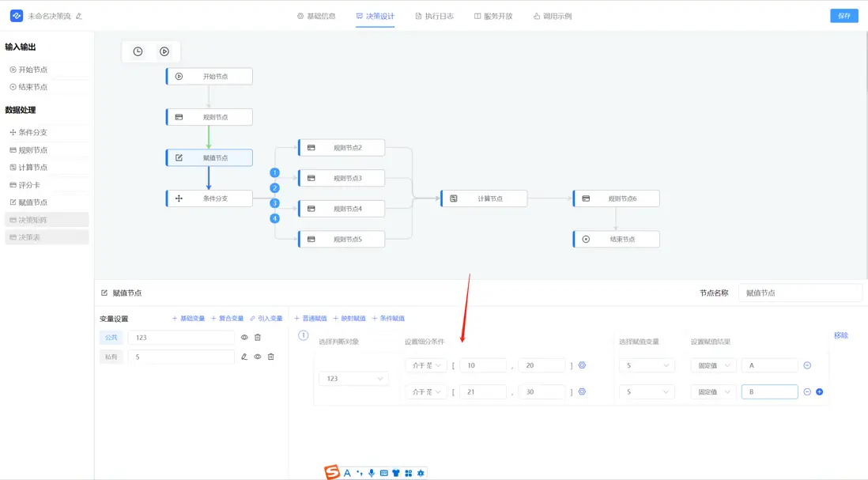Screen dimensions: 868x480
Task: Select the 规则节点4 node
Action: point(342,209)
